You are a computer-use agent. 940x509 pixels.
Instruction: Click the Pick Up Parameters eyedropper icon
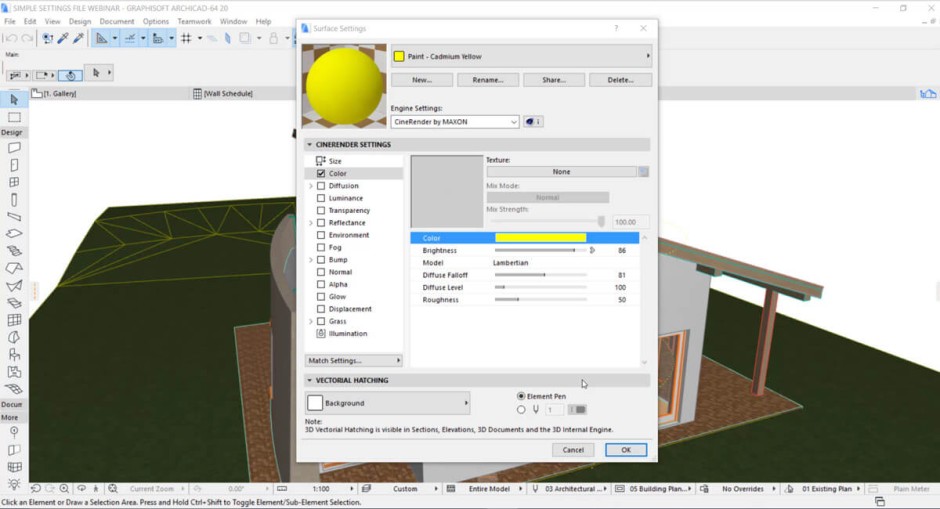click(63, 38)
